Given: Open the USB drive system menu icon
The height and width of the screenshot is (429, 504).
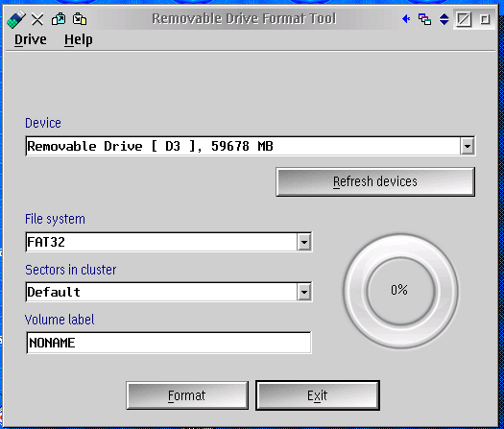Looking at the screenshot, I should tap(16, 19).
